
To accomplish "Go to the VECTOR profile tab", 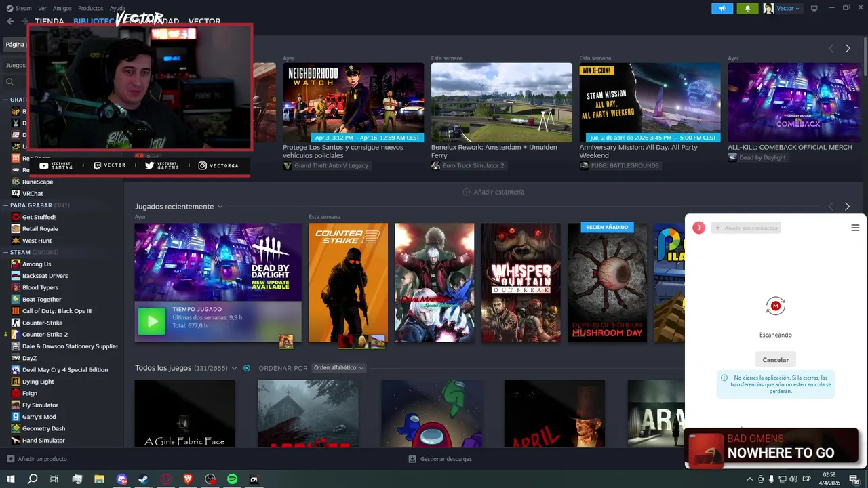I will [204, 22].
